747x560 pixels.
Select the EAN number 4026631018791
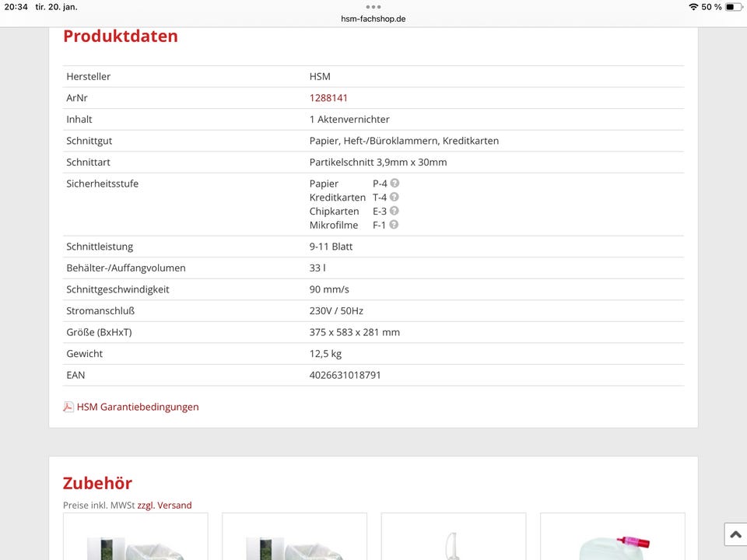[345, 374]
